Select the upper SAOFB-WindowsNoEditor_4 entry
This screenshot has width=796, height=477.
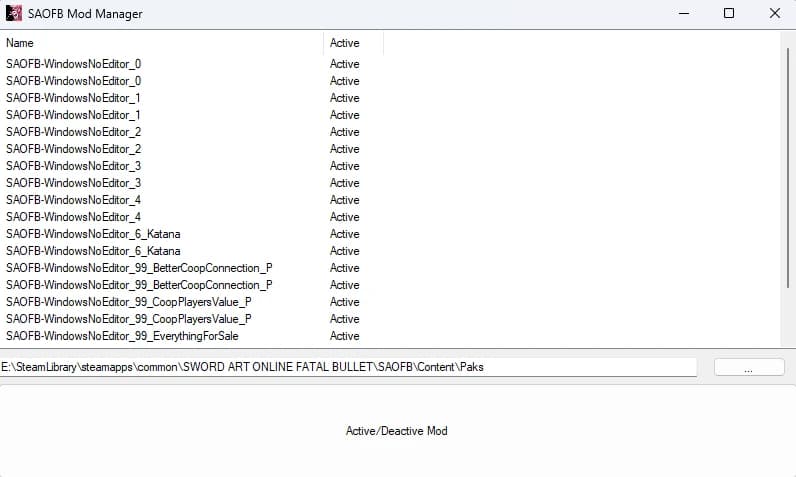tap(74, 200)
